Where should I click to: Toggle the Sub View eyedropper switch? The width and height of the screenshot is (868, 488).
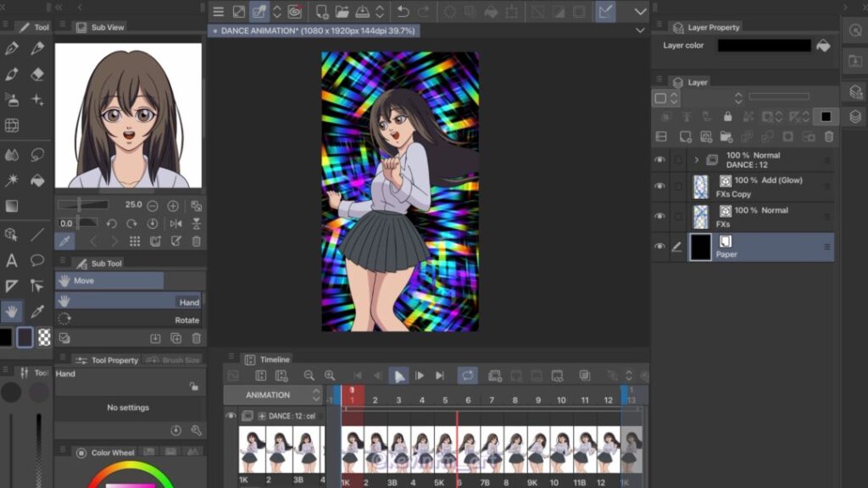point(64,241)
